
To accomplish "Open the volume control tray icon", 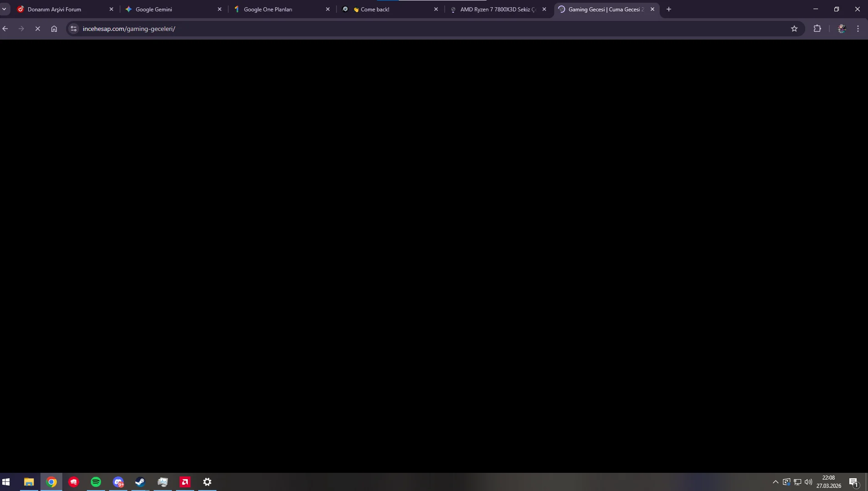I will [808, 482].
